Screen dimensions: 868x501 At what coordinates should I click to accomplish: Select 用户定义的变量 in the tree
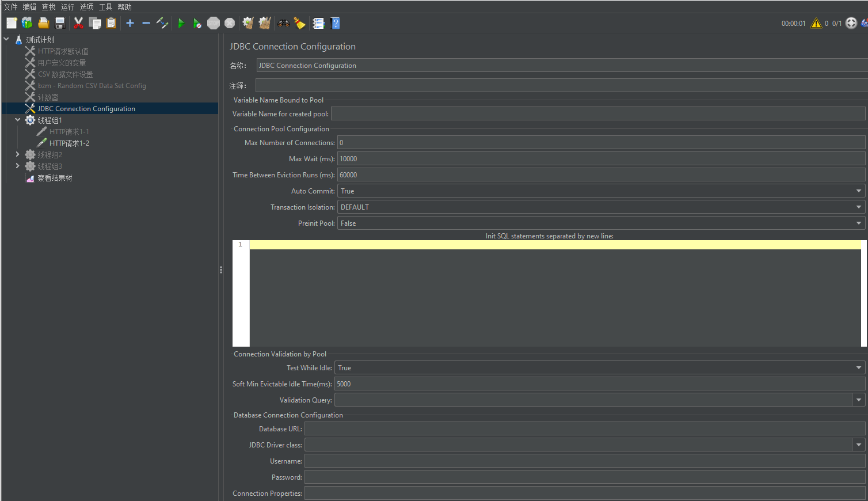tap(62, 63)
